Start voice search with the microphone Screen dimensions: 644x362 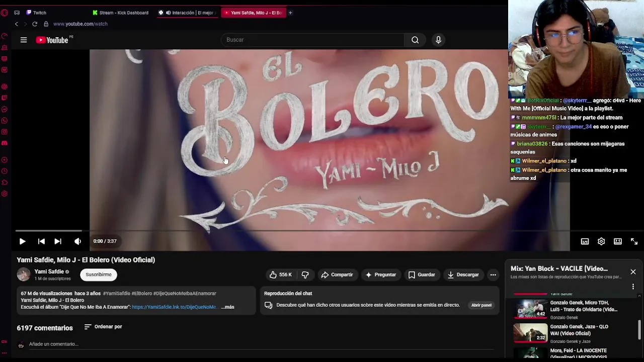tap(438, 40)
